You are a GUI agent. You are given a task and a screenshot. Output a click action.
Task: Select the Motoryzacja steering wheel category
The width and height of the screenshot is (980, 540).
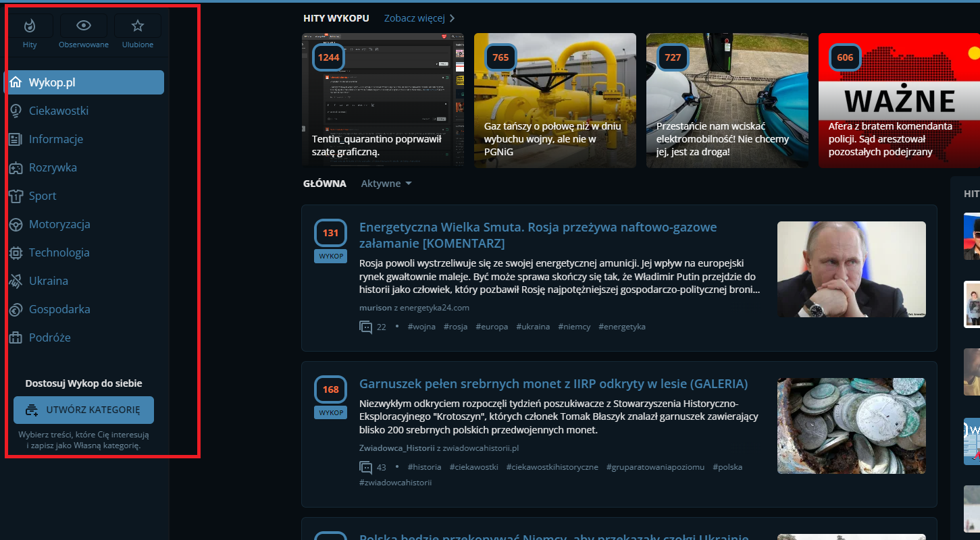[59, 224]
